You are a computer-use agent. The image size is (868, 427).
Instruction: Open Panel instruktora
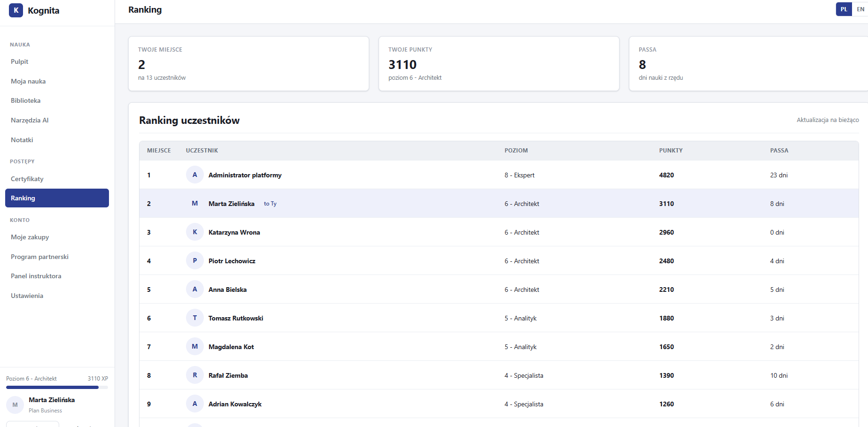coord(57,276)
